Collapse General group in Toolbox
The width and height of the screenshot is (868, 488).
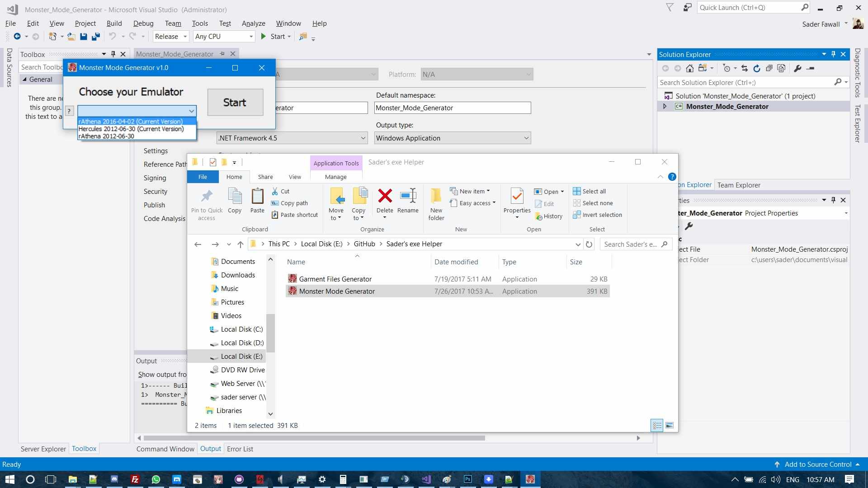tap(24, 79)
